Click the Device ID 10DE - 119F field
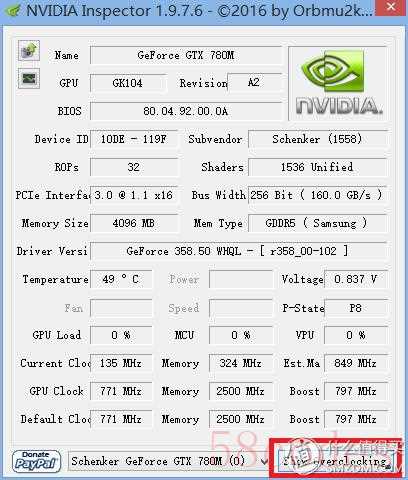 134,139
